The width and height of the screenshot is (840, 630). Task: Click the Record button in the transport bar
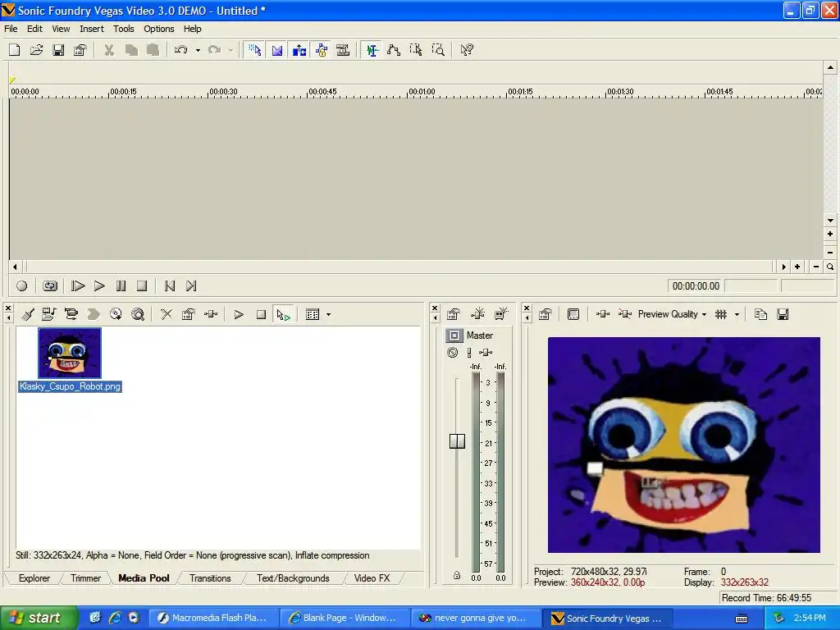(x=22, y=286)
